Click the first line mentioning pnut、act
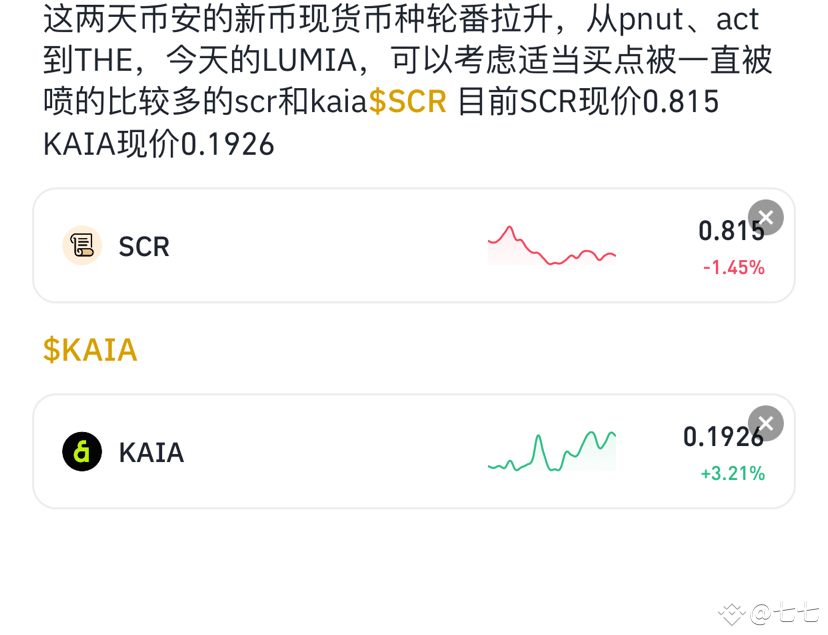 pyautogui.click(x=401, y=19)
